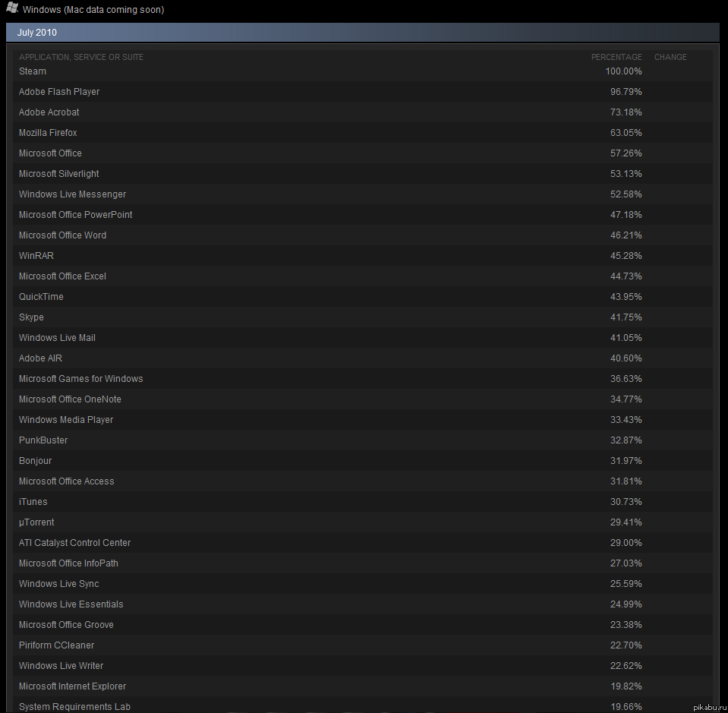Image resolution: width=728 pixels, height=713 pixels.
Task: Select the Adobe Flash Player row
Action: coord(363,92)
